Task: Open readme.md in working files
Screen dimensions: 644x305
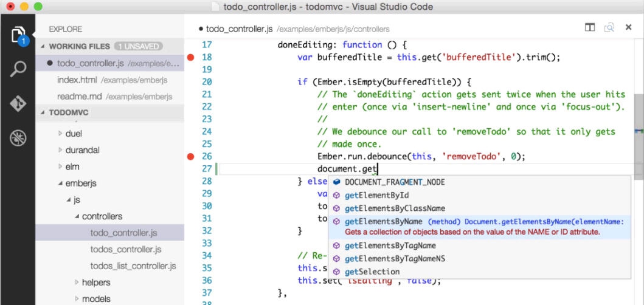Action: pos(109,97)
